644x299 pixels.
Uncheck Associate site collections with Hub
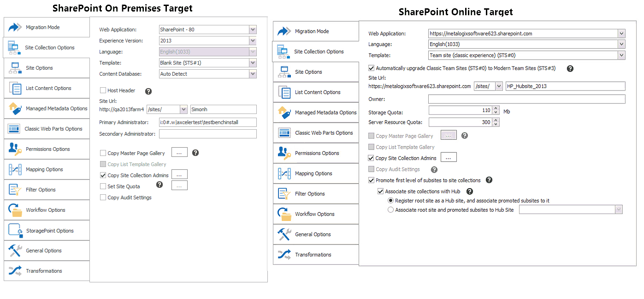pyautogui.click(x=380, y=191)
